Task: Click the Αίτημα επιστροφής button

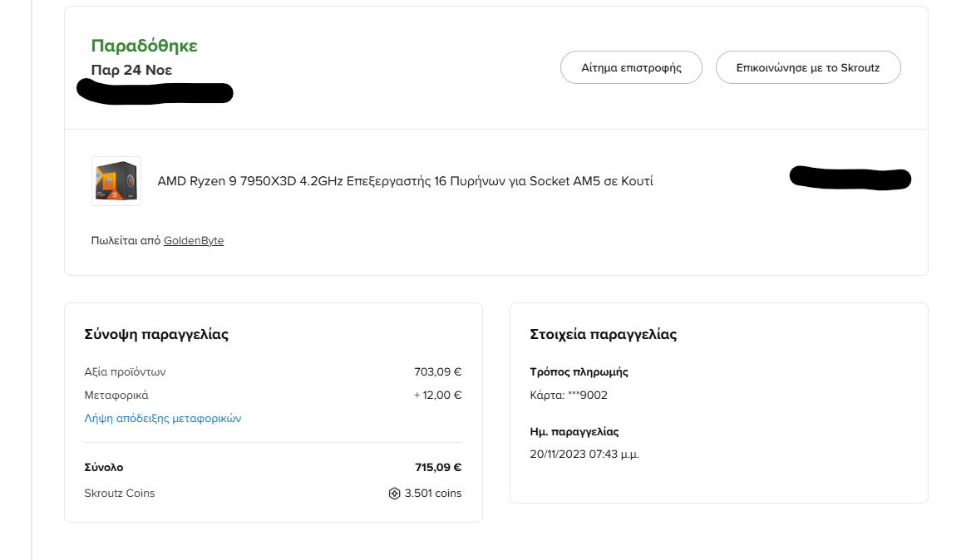Action: (631, 67)
